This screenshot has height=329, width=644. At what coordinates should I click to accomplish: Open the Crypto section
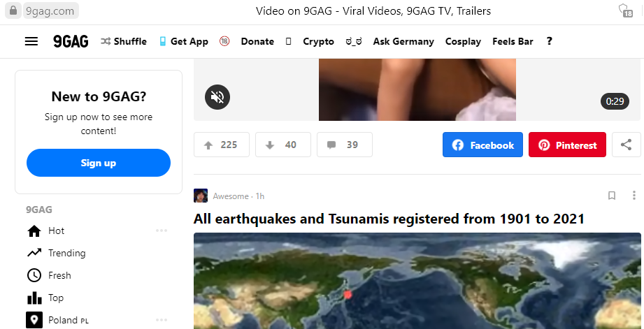[318, 41]
